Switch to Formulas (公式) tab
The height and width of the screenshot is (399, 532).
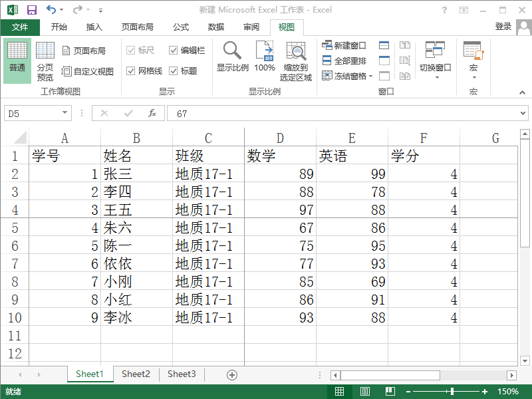click(x=181, y=27)
